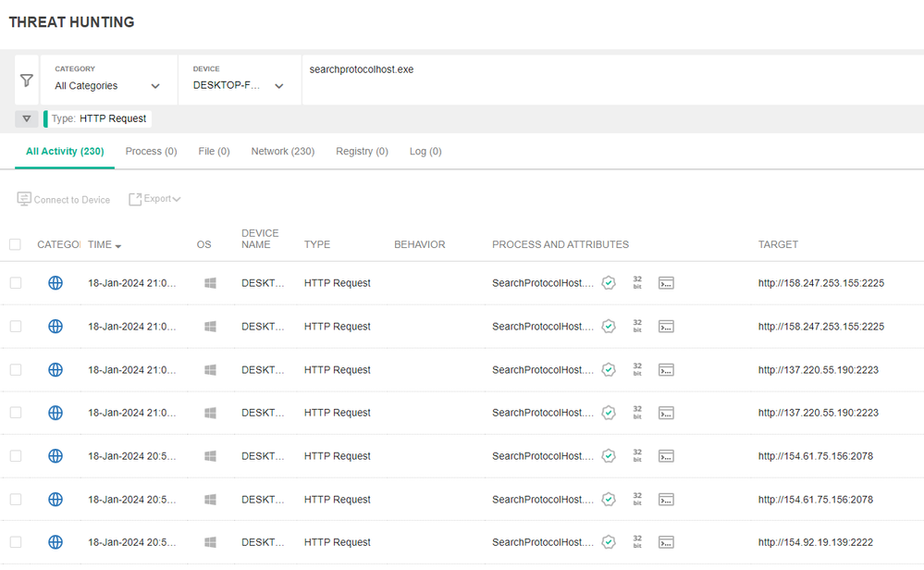The image size is (924, 570).
Task: Click the 32-bit icon in the last row
Action: pos(637,542)
